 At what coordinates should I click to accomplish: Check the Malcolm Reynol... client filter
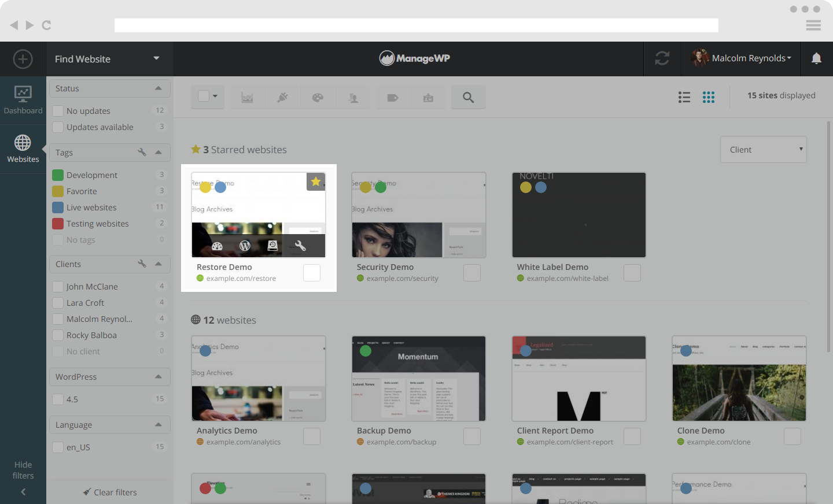point(58,319)
